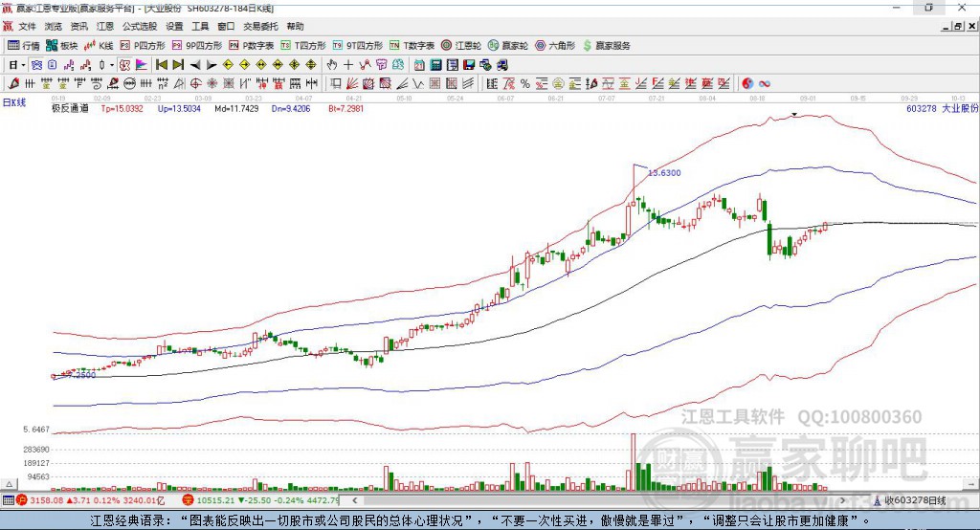This screenshot has width=980, height=530.
Task: Open the 9T四方形 tool
Action: [358, 46]
